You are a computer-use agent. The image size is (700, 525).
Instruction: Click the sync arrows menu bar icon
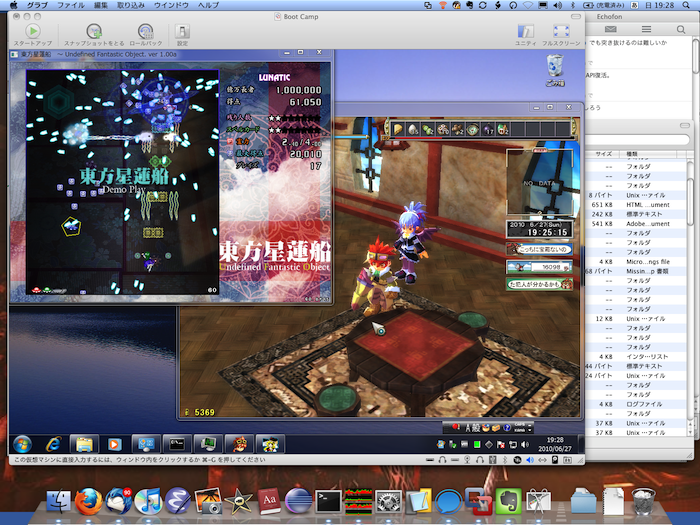483,5
